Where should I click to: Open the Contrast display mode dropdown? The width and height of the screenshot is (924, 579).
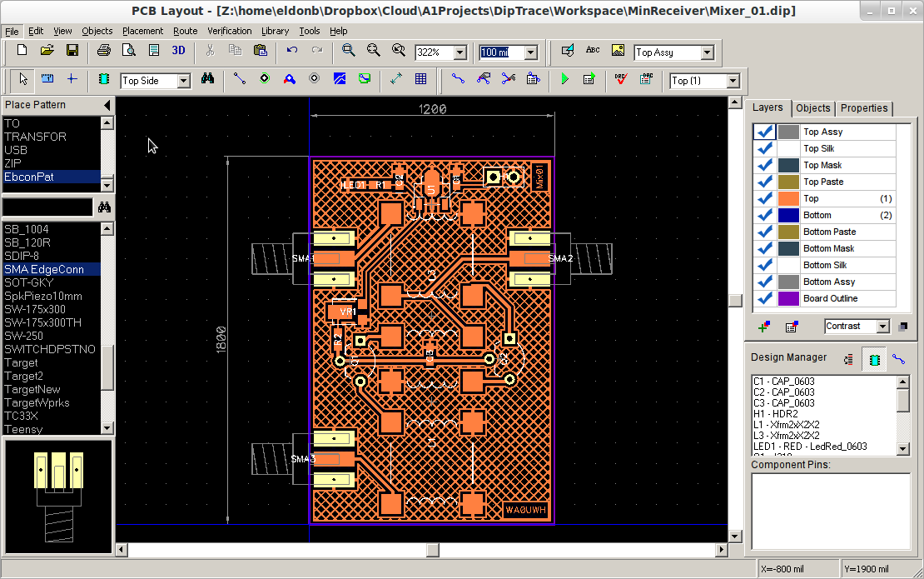tap(882, 327)
